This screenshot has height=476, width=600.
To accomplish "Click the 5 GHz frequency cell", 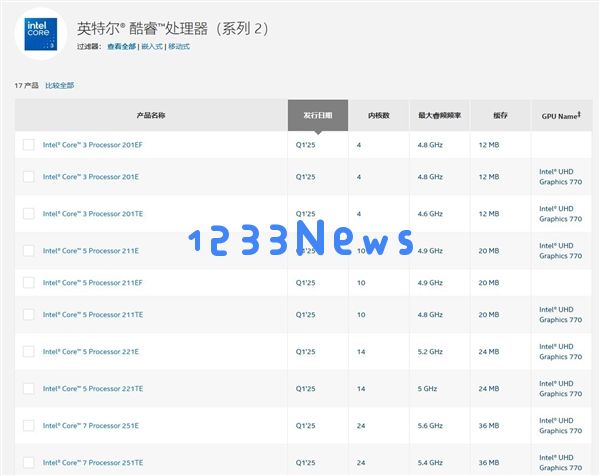I will coord(427,388).
